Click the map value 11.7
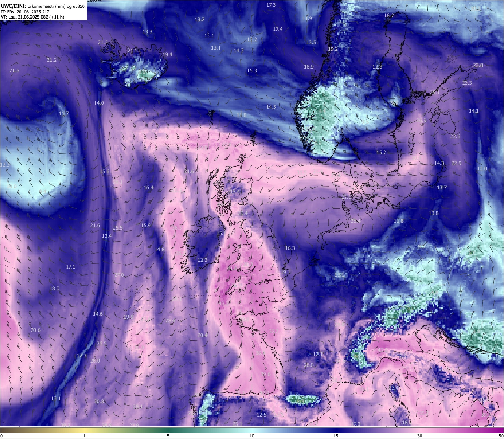This screenshot has height=439, width=504. (64, 114)
